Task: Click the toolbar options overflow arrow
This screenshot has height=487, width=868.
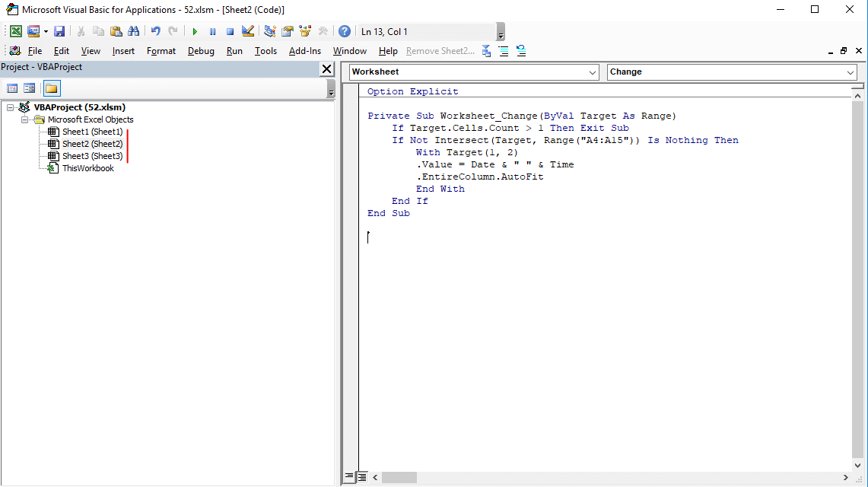Action: click(501, 32)
